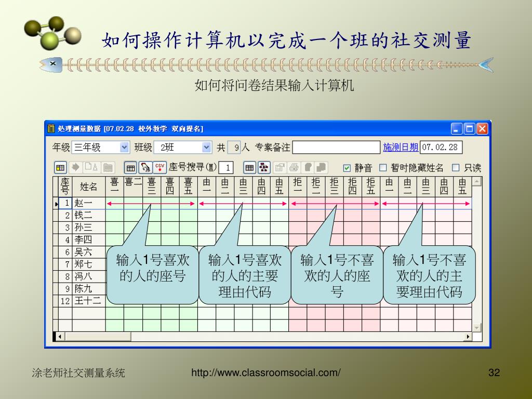Click the pointer-hand tool icon
Screen dimensions: 532x399
coord(145,168)
